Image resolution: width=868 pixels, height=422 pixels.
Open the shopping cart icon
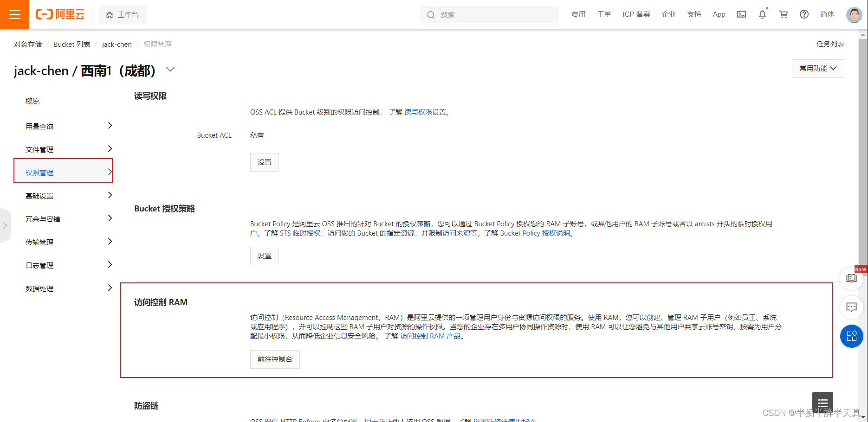click(784, 14)
